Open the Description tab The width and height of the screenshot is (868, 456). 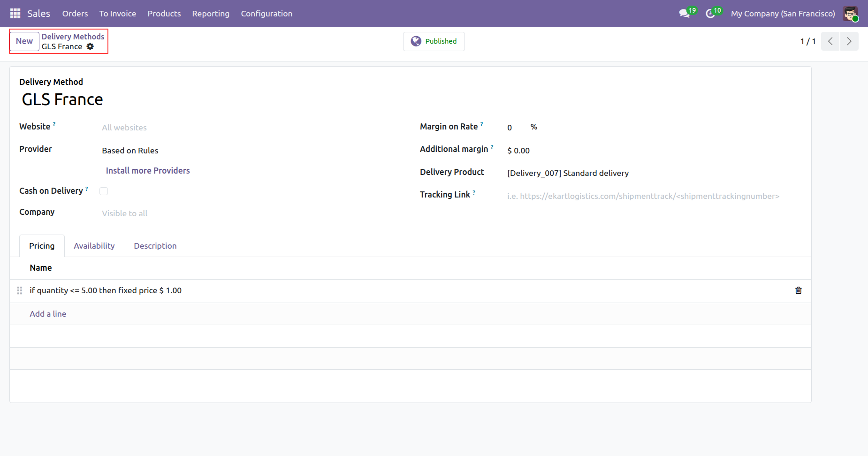(155, 246)
